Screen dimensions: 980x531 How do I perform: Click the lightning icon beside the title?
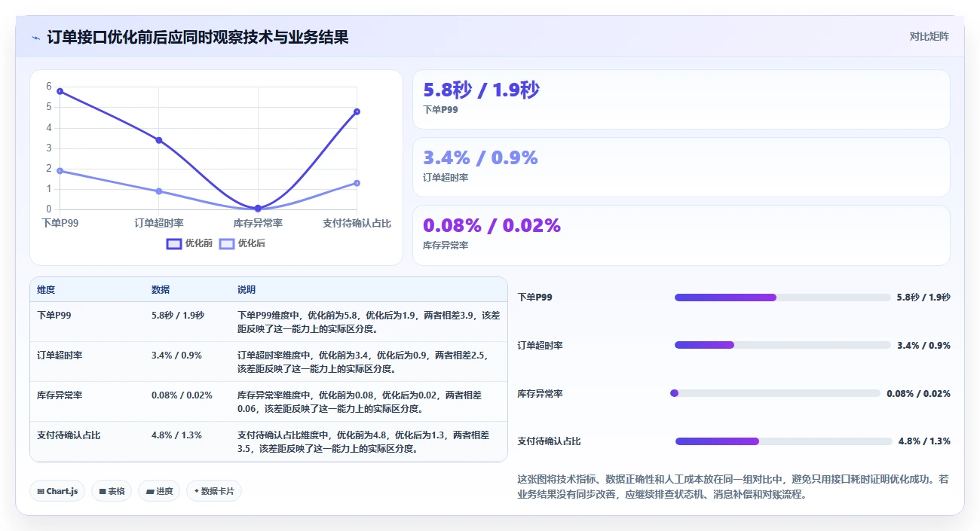pos(35,37)
